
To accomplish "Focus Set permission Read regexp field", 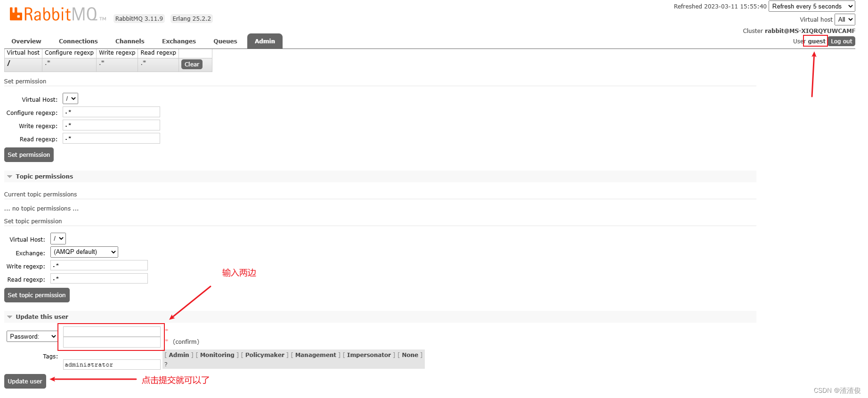I will [111, 138].
